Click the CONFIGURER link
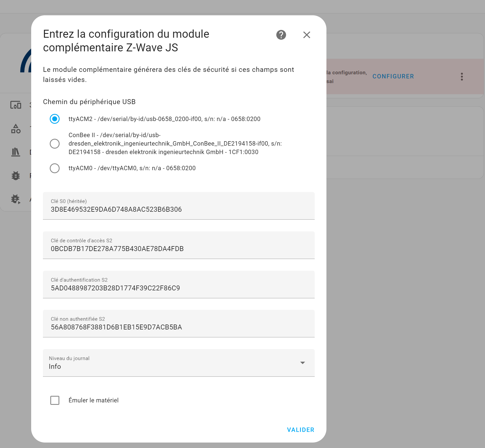 click(393, 76)
